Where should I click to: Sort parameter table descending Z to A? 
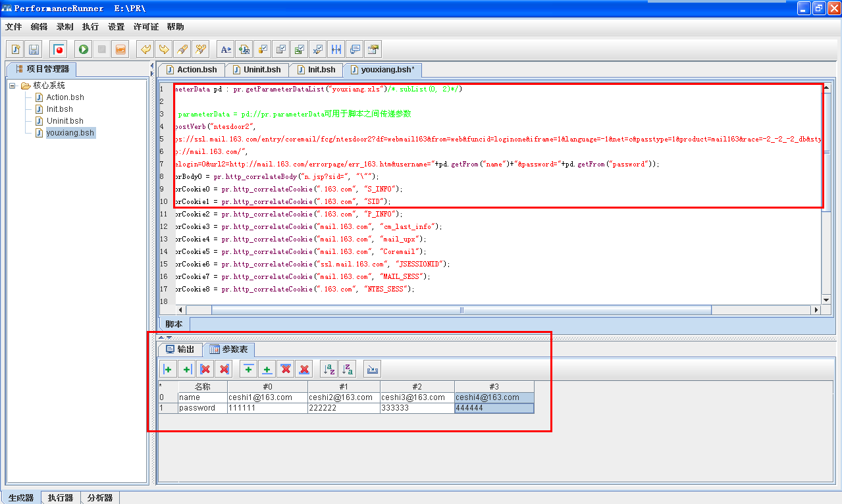348,369
